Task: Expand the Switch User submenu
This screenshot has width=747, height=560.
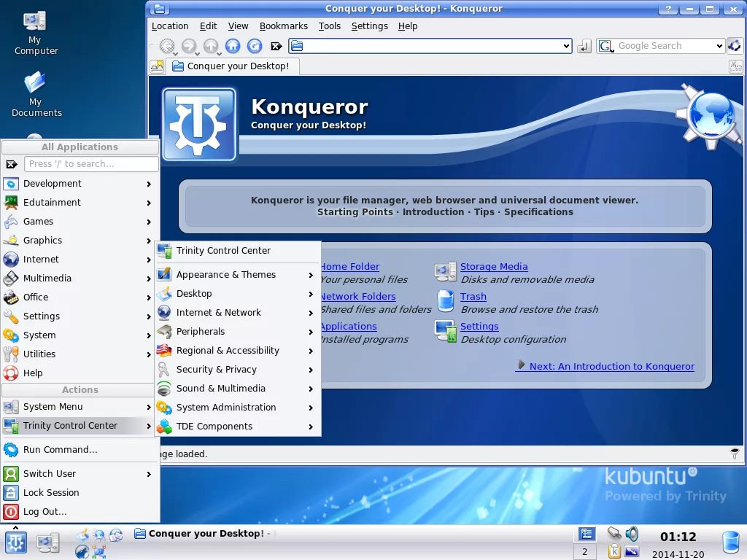Action: pyautogui.click(x=80, y=474)
